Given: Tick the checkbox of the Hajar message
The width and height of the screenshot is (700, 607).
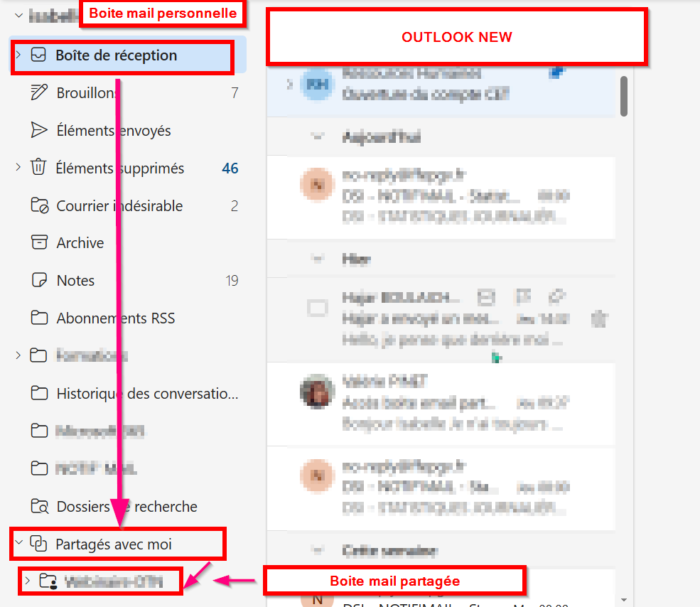Looking at the screenshot, I should click(318, 308).
